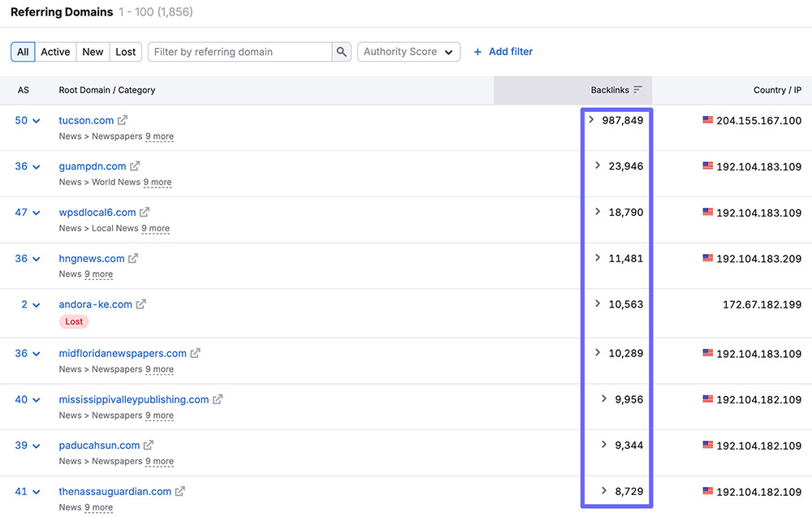Click IP address 172.67.182.199
This screenshot has width=812, height=517.
pos(762,305)
